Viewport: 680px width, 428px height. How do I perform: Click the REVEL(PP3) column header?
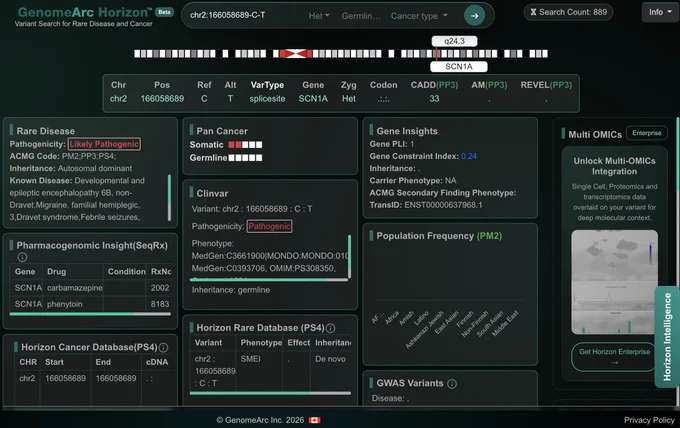546,85
